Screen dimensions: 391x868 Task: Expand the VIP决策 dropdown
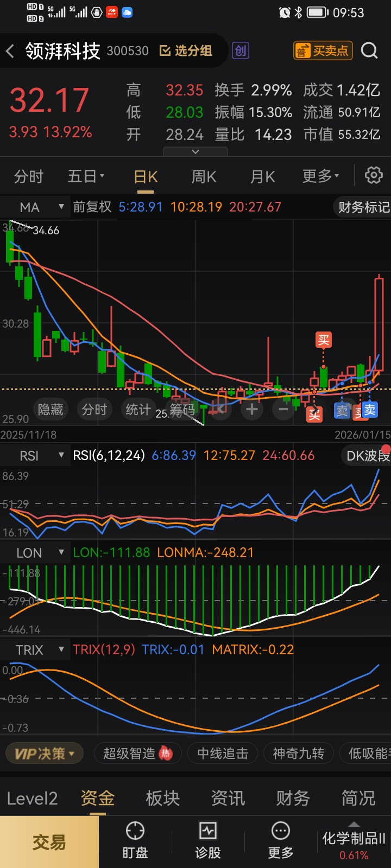[x=45, y=754]
